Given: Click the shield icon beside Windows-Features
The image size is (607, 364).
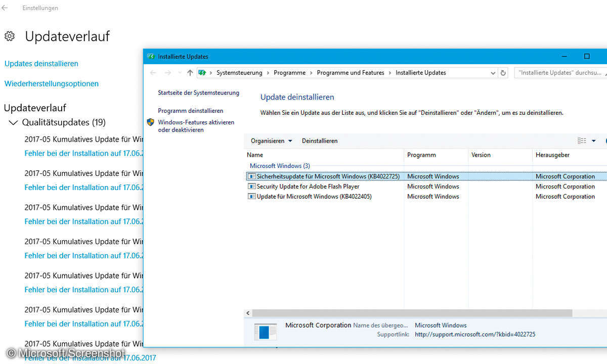Looking at the screenshot, I should [151, 122].
